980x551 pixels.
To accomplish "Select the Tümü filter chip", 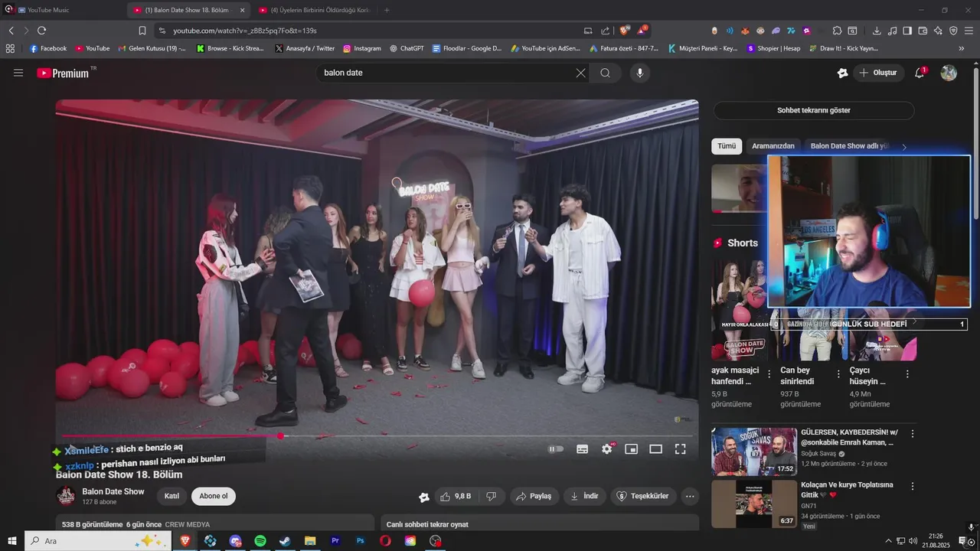I will tap(727, 145).
